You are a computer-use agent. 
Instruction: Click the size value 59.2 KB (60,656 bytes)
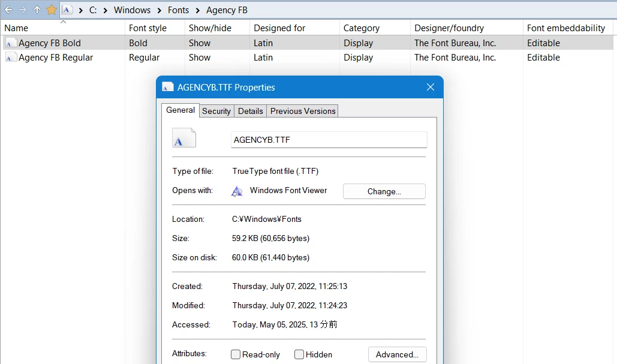tap(271, 239)
